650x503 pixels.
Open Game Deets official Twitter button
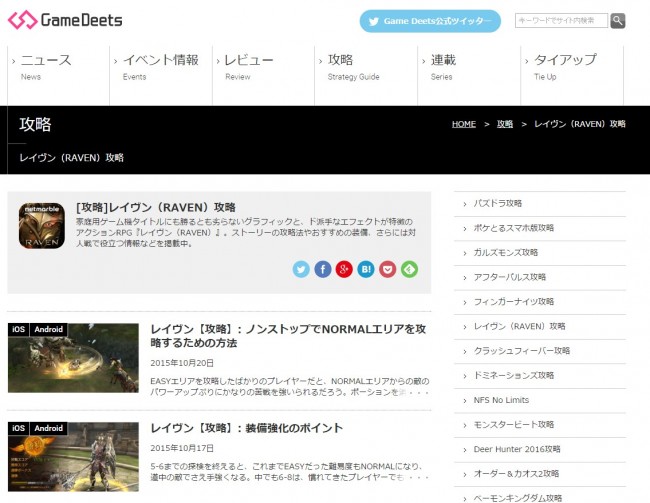pos(430,21)
